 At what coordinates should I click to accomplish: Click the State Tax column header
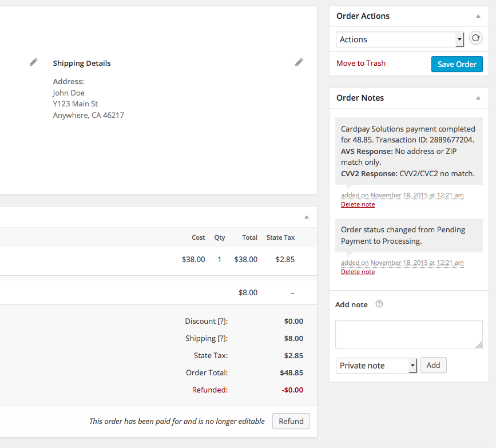coord(280,237)
